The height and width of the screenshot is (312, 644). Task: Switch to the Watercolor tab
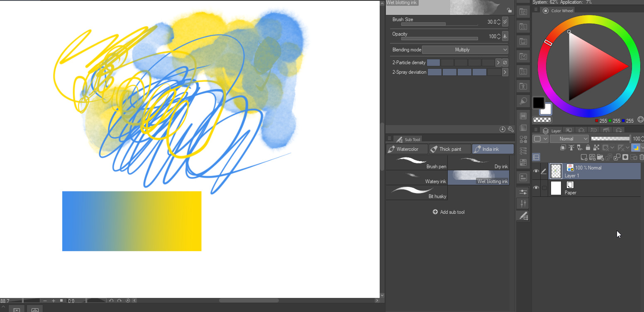(x=407, y=149)
